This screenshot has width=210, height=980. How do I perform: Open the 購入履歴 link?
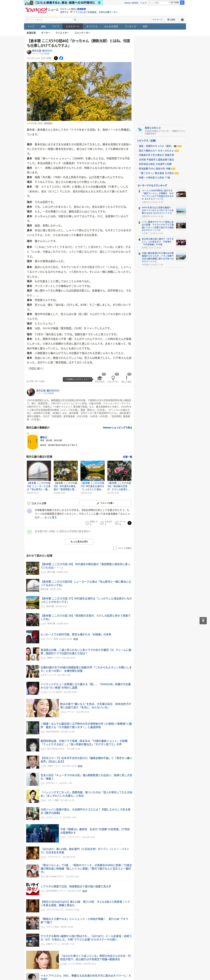171,20
